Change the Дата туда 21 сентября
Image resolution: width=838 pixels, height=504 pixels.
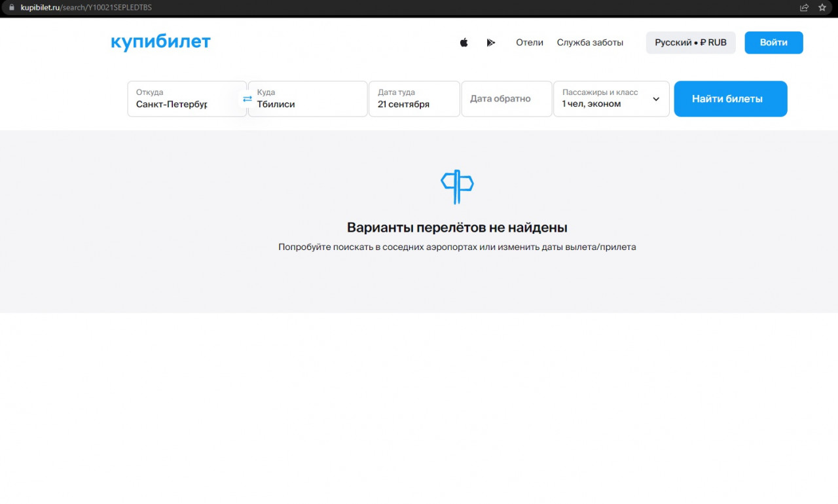[414, 99]
